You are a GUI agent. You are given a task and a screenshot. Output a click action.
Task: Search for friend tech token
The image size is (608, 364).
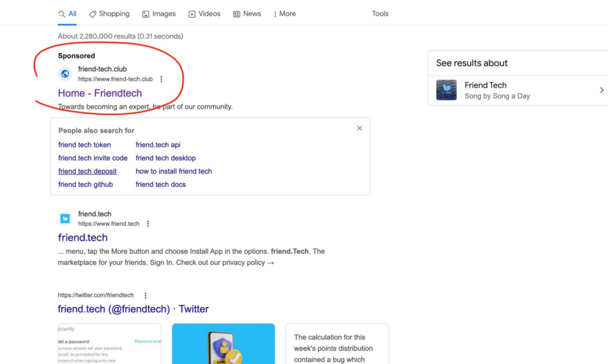[x=84, y=145]
